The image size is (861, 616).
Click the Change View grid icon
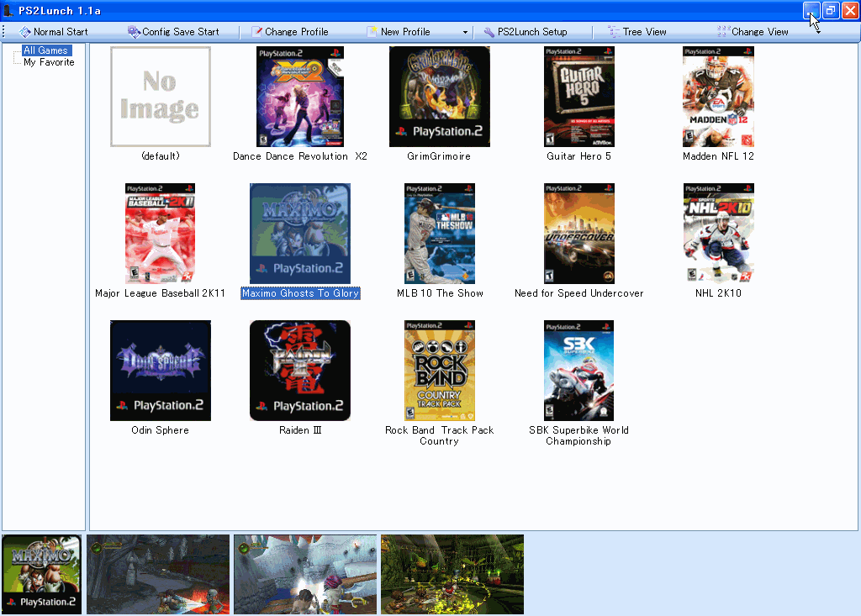coord(723,32)
